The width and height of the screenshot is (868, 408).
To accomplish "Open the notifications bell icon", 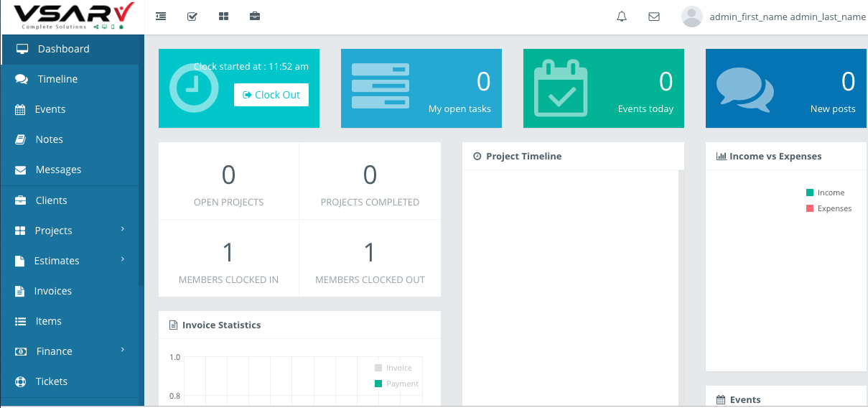I will 622,17.
